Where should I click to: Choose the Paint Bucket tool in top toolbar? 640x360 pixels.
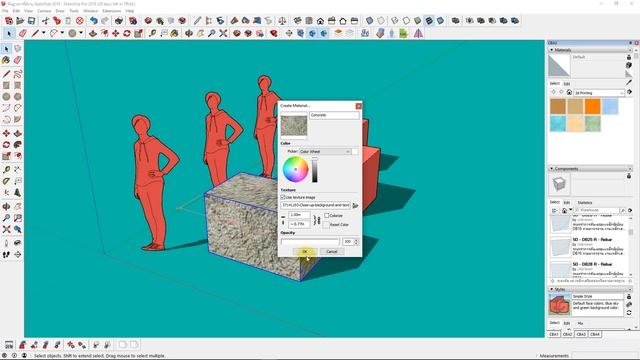[175, 33]
